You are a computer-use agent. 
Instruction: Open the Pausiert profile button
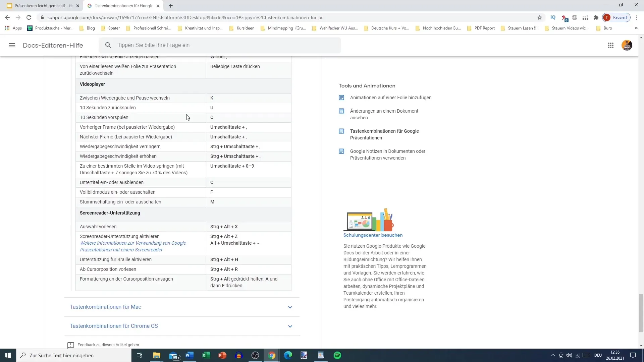(x=616, y=17)
